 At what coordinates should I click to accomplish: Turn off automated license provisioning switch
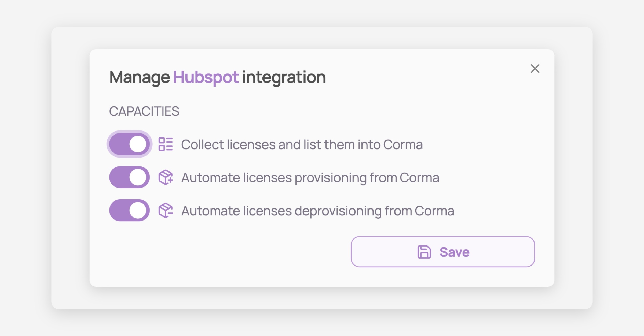click(x=130, y=177)
